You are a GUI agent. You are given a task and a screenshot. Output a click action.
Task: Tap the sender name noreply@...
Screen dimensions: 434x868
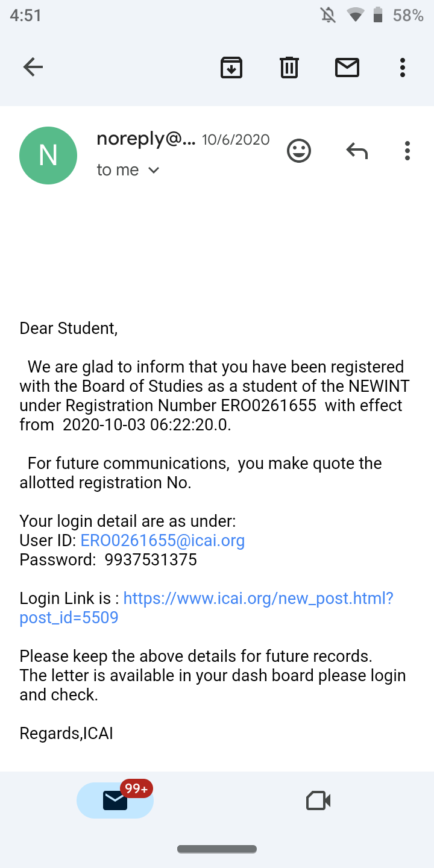click(146, 139)
